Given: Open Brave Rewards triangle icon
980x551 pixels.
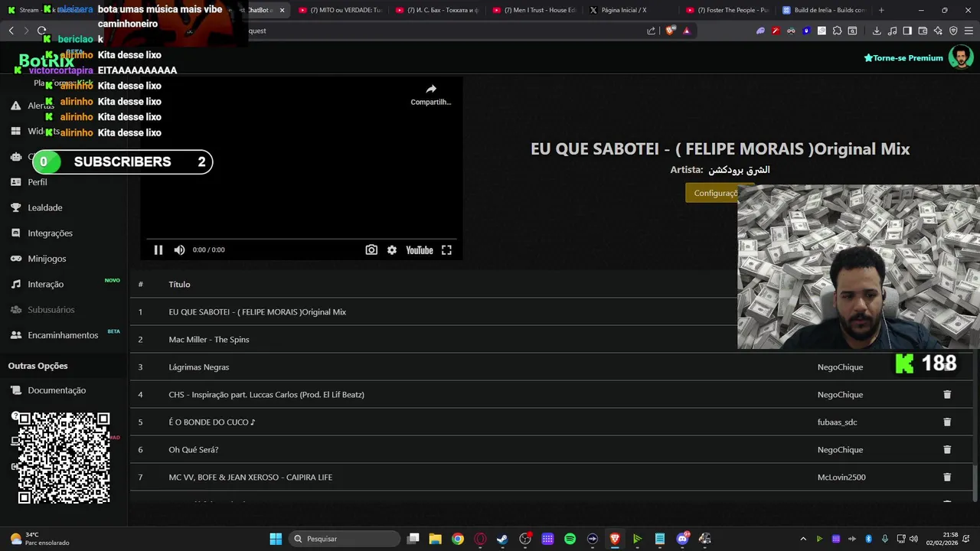Looking at the screenshot, I should [687, 31].
